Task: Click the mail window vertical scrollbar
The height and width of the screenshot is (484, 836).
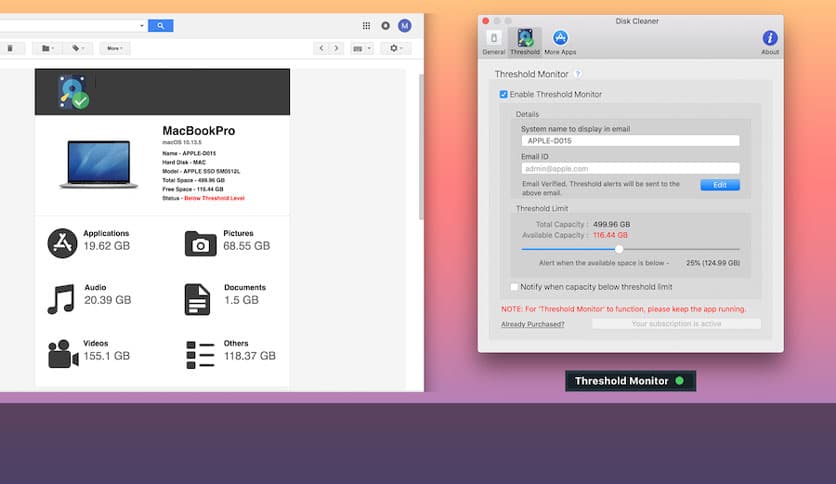Action: coord(421,147)
